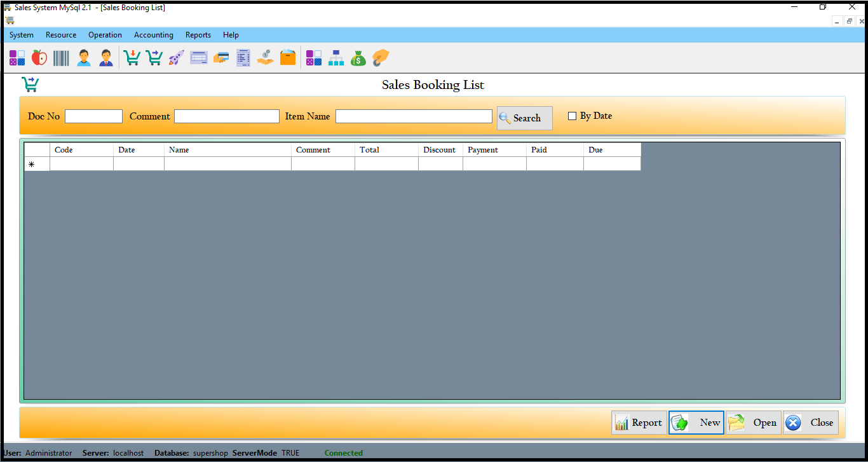Click the man in suit icon
The width and height of the screenshot is (868, 462).
coord(105,58)
